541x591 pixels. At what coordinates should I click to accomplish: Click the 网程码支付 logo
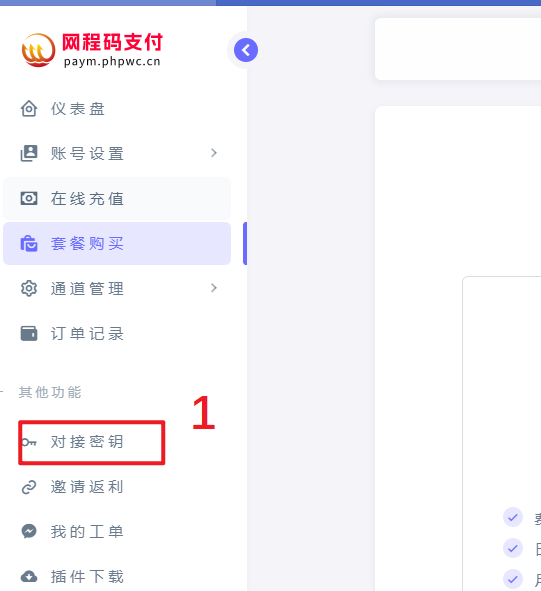[92, 50]
